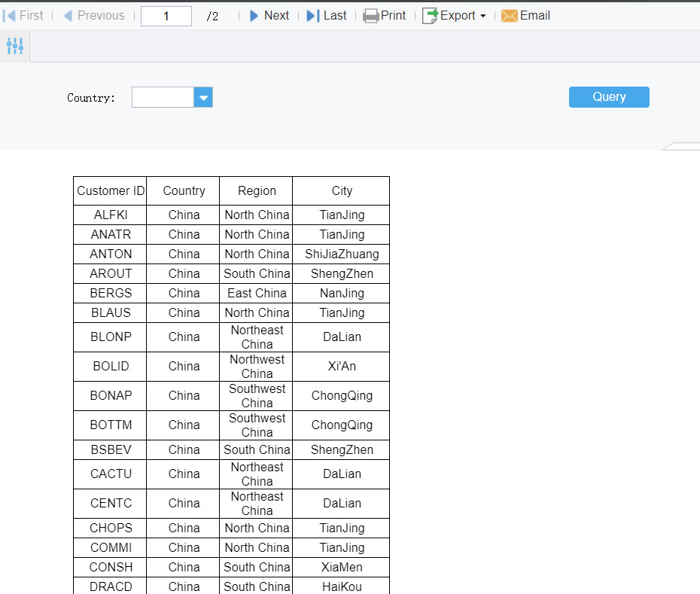The height and width of the screenshot is (594, 700).
Task: Open the Country dropdown selector
Action: point(202,97)
